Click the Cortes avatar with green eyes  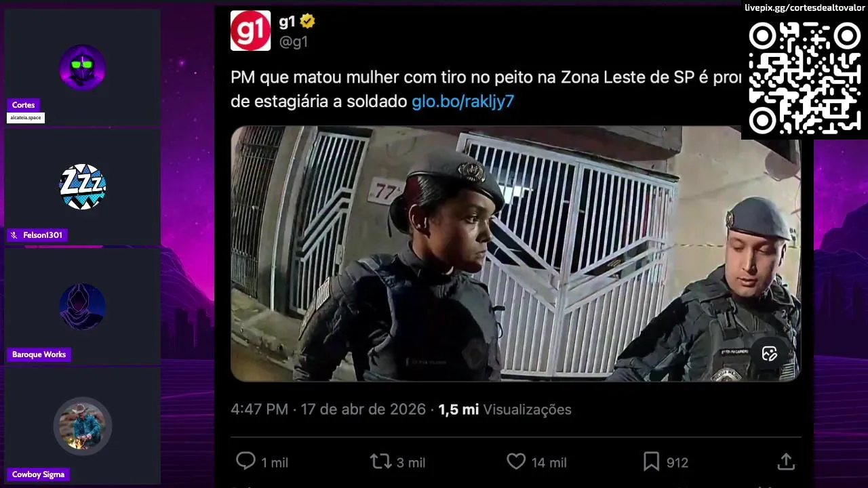pos(82,67)
